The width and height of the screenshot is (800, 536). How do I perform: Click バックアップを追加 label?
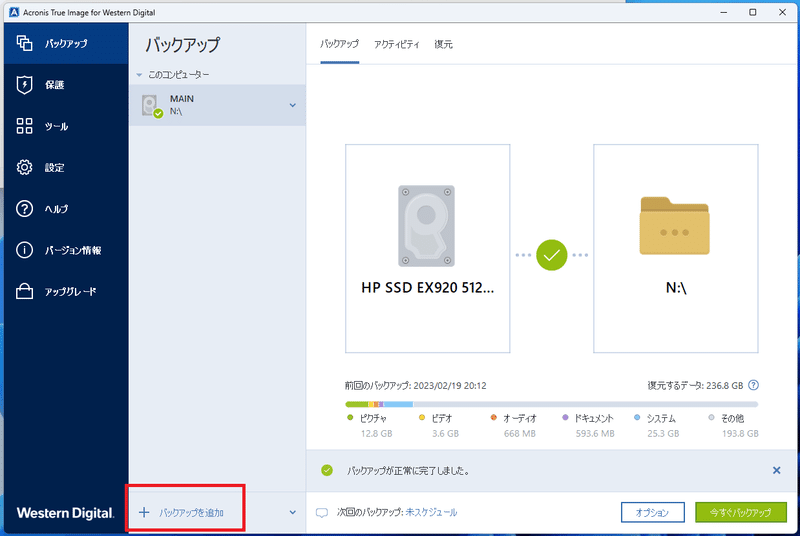point(191,513)
